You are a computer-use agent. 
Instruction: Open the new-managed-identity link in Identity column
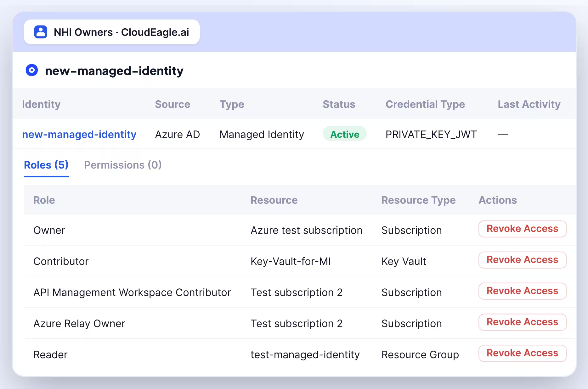pyautogui.click(x=79, y=134)
